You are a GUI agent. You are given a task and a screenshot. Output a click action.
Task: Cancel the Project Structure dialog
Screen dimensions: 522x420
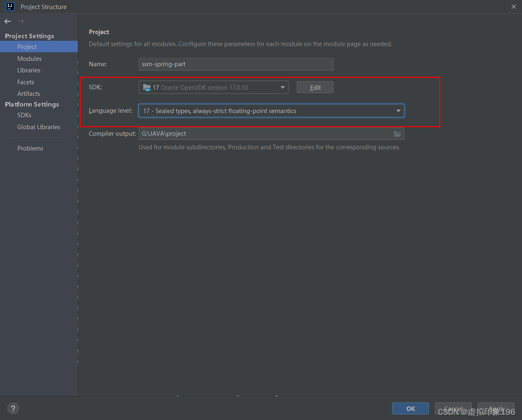tap(453, 408)
